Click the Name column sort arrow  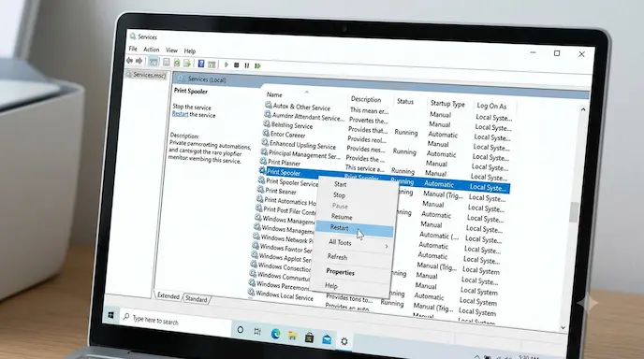tap(307, 92)
